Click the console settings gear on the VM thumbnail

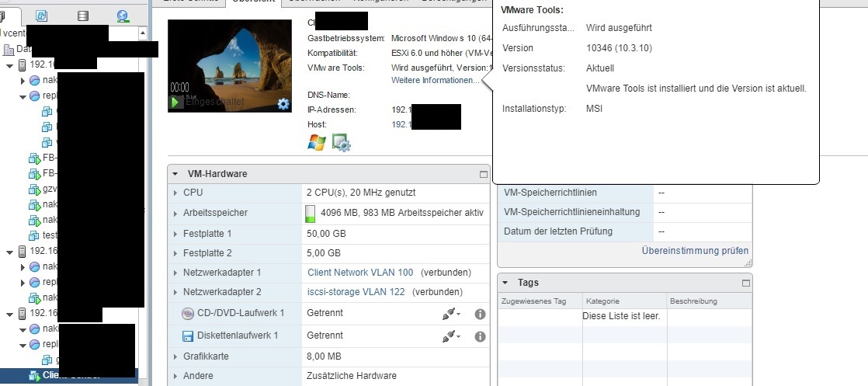click(x=283, y=104)
